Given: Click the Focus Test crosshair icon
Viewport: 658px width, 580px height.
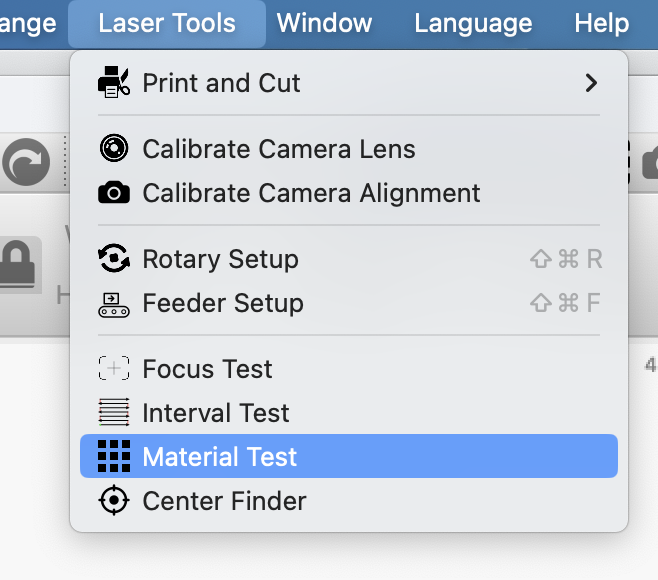Looking at the screenshot, I should coord(114,369).
